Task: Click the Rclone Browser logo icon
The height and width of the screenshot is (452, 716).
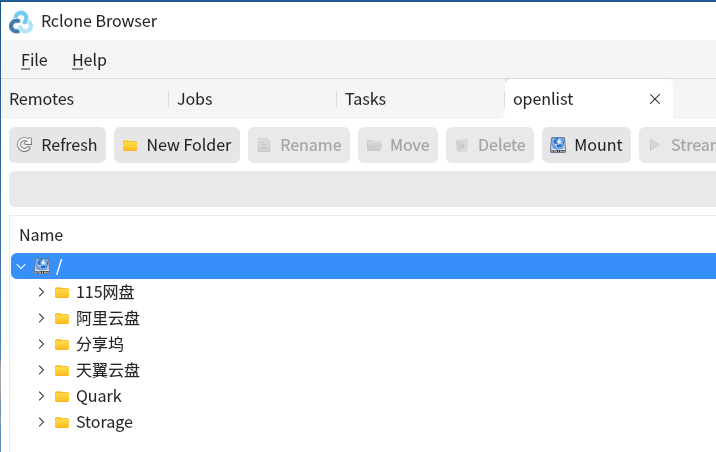Action: (x=21, y=21)
